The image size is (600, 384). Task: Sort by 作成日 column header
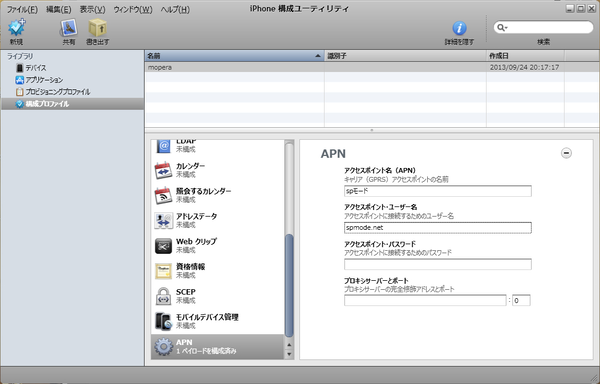click(525, 56)
